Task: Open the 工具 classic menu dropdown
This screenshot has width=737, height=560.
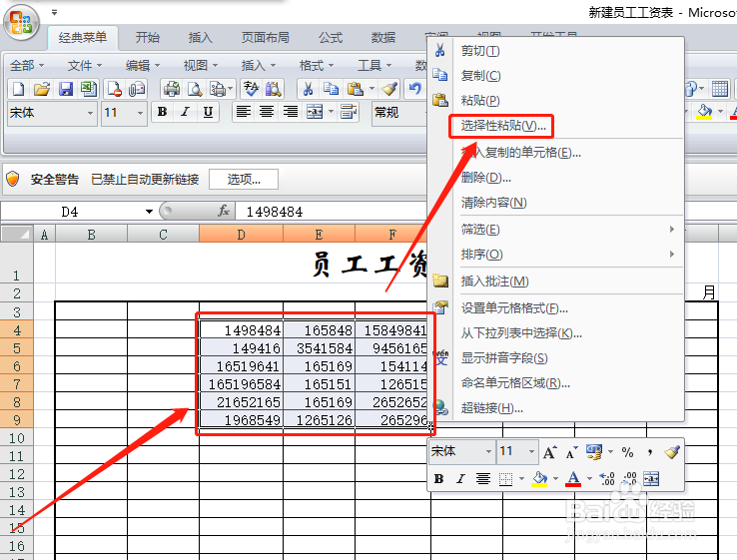Action: coord(374,65)
